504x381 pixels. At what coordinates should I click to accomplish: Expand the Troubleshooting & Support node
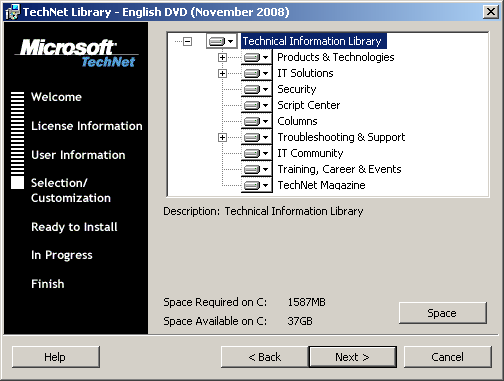222,137
